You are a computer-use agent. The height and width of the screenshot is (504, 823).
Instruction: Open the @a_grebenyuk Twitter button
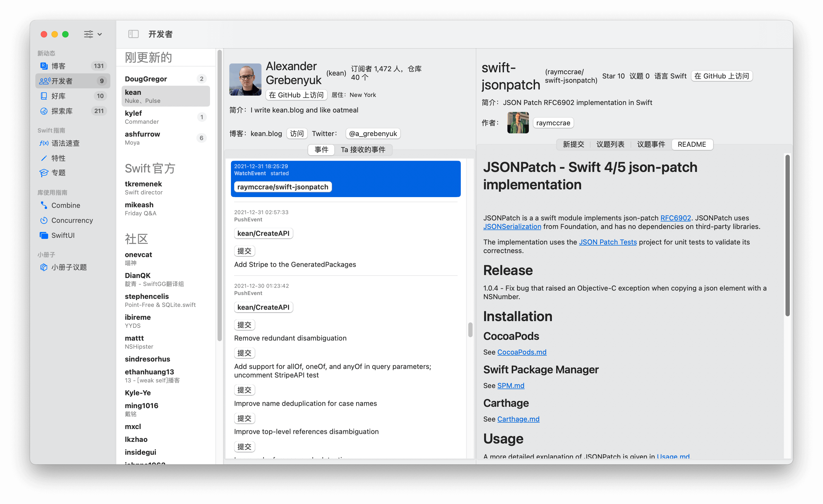click(x=373, y=134)
